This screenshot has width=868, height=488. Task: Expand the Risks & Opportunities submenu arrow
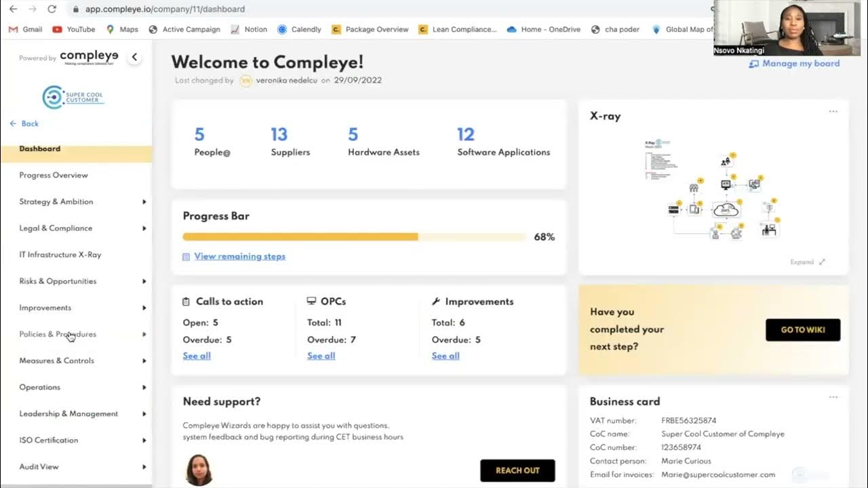(x=144, y=281)
